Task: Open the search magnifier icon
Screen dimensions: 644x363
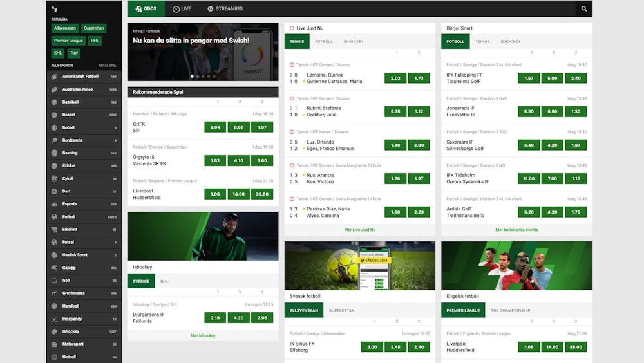Action: click(583, 8)
